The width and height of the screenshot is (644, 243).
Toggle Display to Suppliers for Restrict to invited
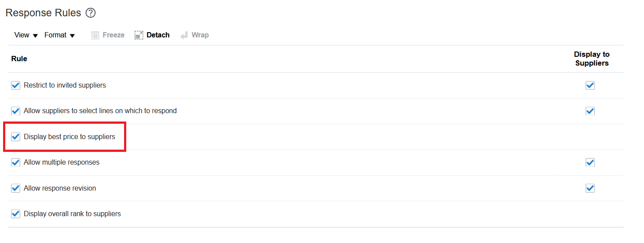[x=590, y=85]
